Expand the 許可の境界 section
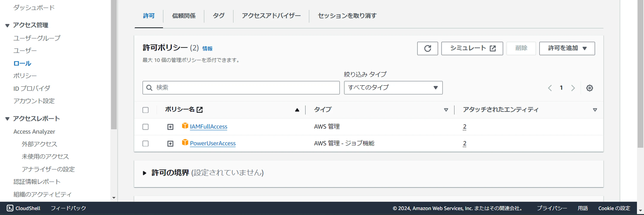 tap(144, 173)
